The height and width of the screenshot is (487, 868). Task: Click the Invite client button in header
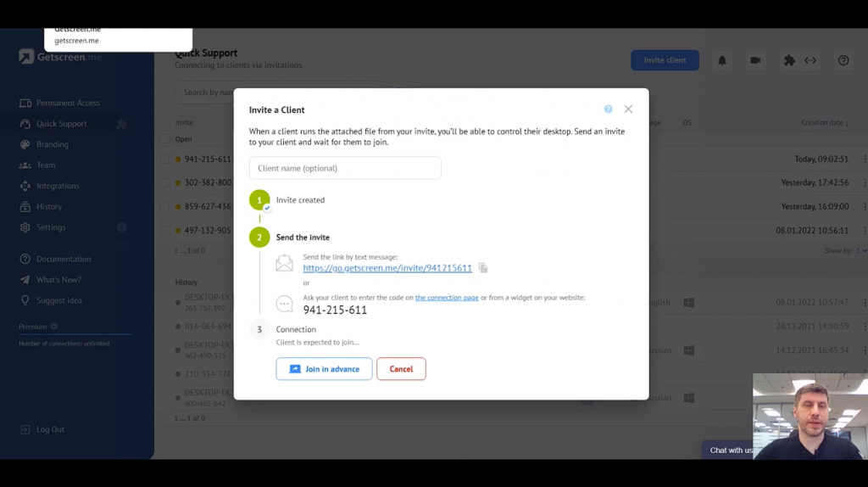point(665,60)
